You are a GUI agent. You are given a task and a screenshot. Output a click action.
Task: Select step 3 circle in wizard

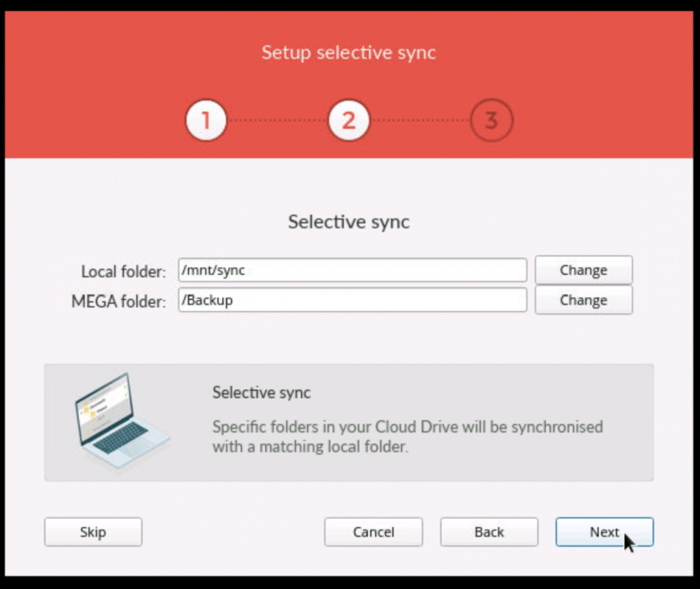(x=492, y=120)
